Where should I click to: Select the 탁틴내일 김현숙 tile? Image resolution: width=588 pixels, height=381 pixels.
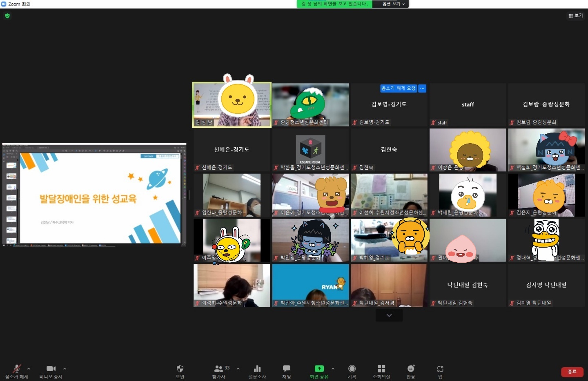click(x=468, y=286)
